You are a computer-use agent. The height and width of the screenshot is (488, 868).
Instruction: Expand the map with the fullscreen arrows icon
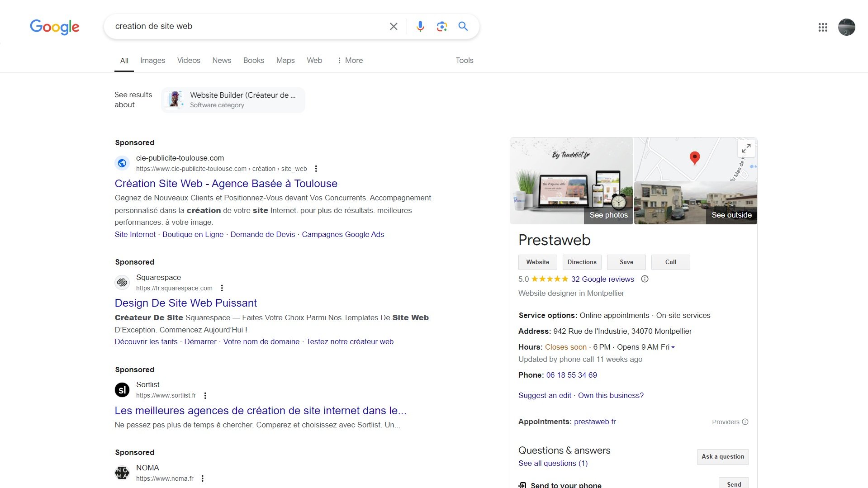(746, 148)
